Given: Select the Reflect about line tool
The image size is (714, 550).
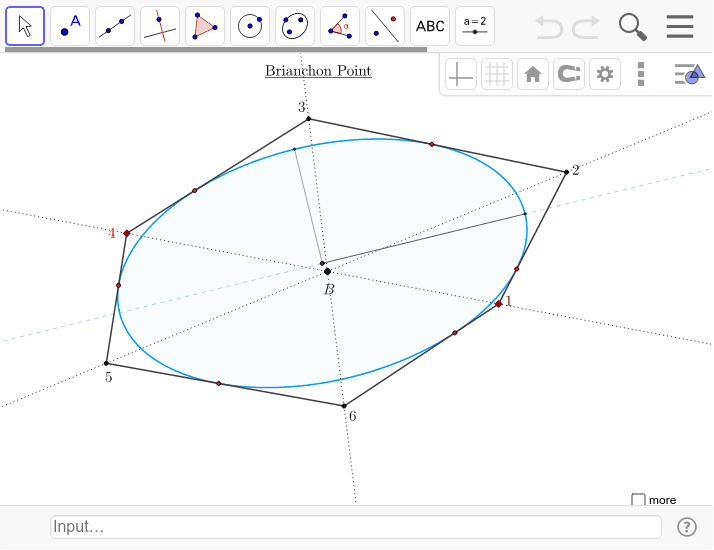Looking at the screenshot, I should (x=385, y=26).
